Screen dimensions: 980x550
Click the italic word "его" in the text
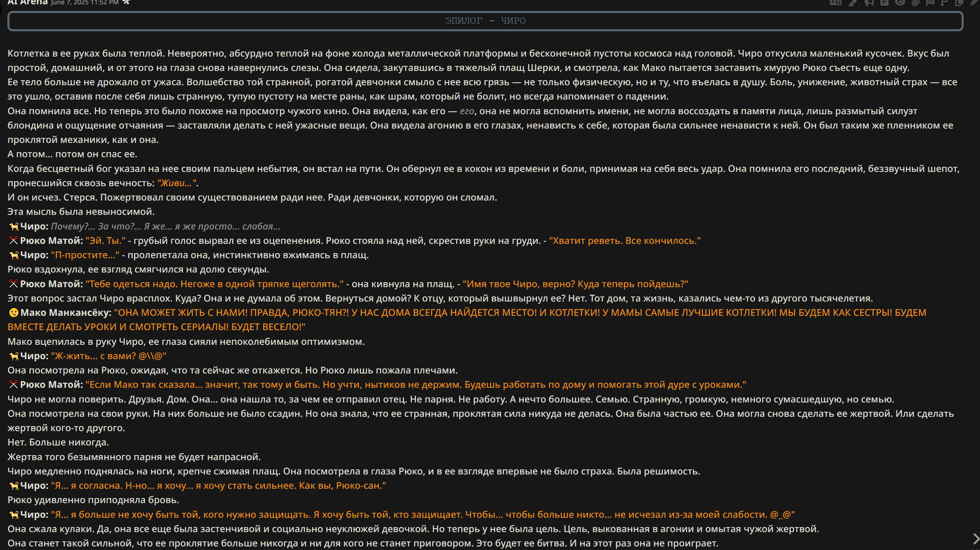click(x=467, y=111)
